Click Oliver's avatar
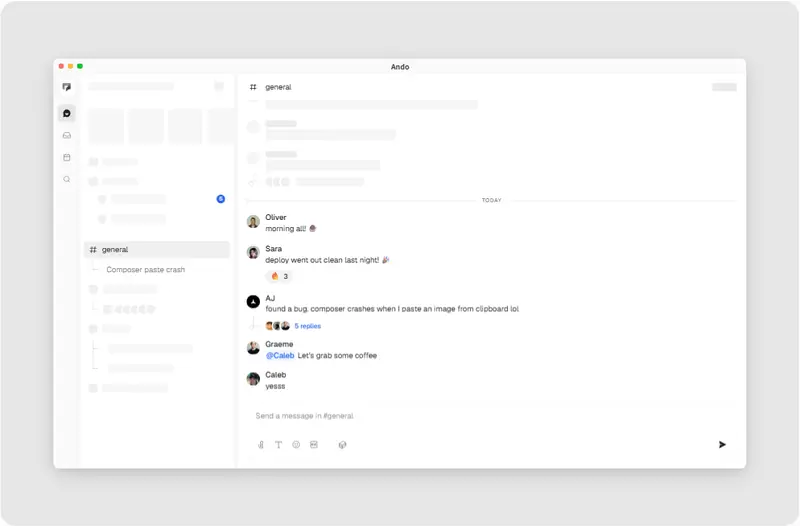Screen dimensions: 800x526 click(x=253, y=221)
